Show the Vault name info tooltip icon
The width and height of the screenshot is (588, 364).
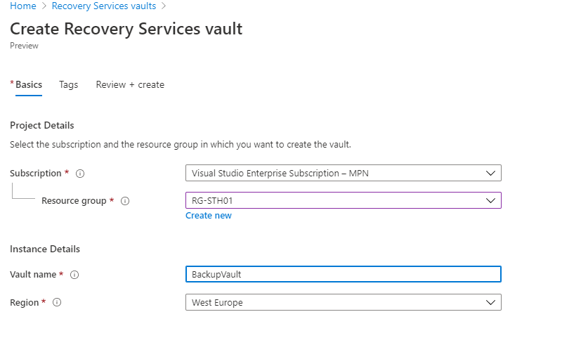coord(74,275)
